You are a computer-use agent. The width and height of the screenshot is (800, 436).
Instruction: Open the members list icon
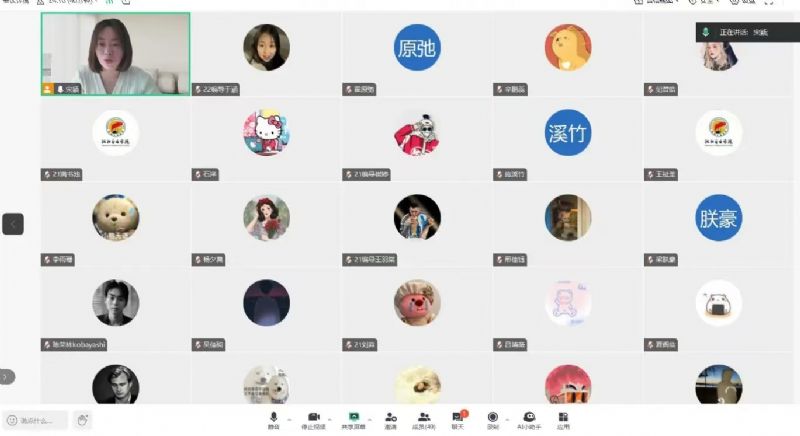click(423, 420)
